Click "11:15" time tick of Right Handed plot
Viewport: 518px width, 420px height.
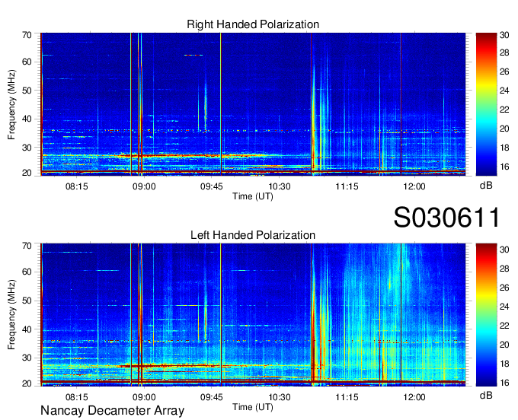click(x=347, y=186)
